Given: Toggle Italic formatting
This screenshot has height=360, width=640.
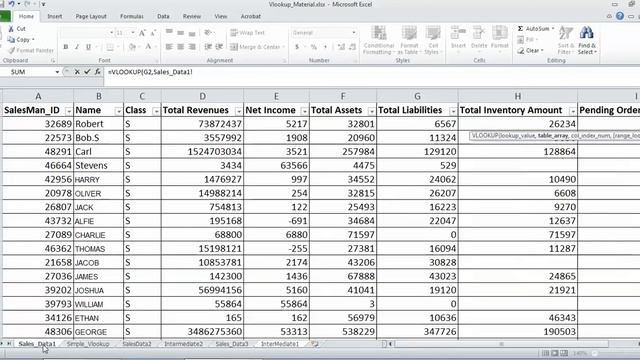Looking at the screenshot, I should [x=77, y=47].
